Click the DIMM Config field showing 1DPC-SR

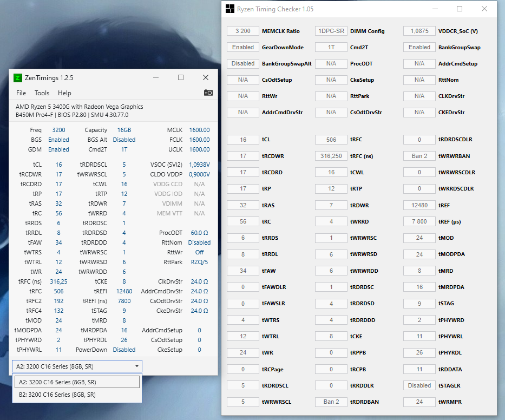(331, 31)
